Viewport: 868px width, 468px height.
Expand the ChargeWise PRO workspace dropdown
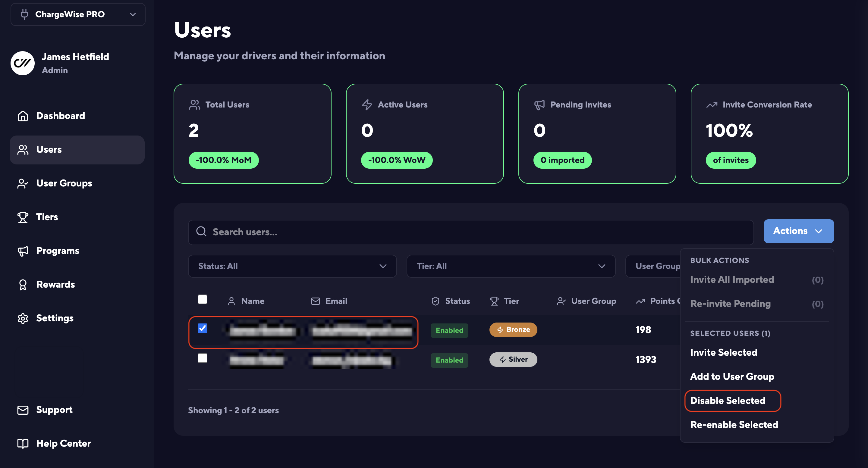[x=78, y=14]
